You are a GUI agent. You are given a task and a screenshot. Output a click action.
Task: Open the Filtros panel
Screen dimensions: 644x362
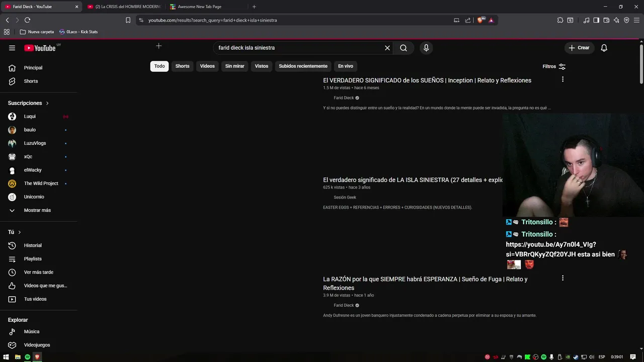(x=554, y=66)
